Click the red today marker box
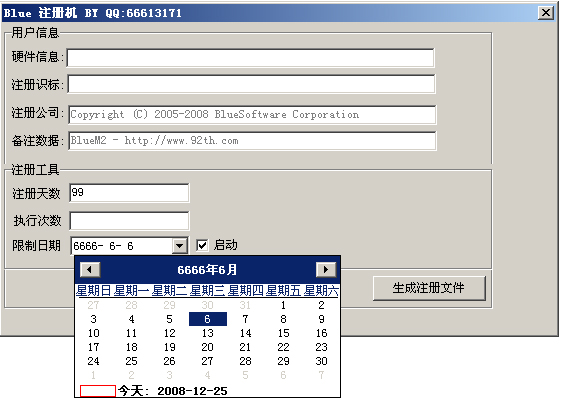This screenshot has height=404, width=565. click(x=98, y=391)
